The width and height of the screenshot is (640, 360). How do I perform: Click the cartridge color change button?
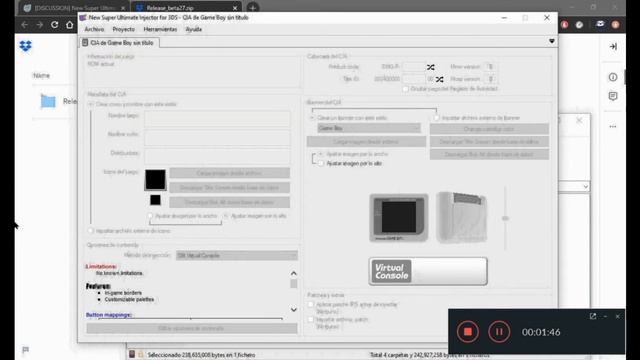[489, 129]
